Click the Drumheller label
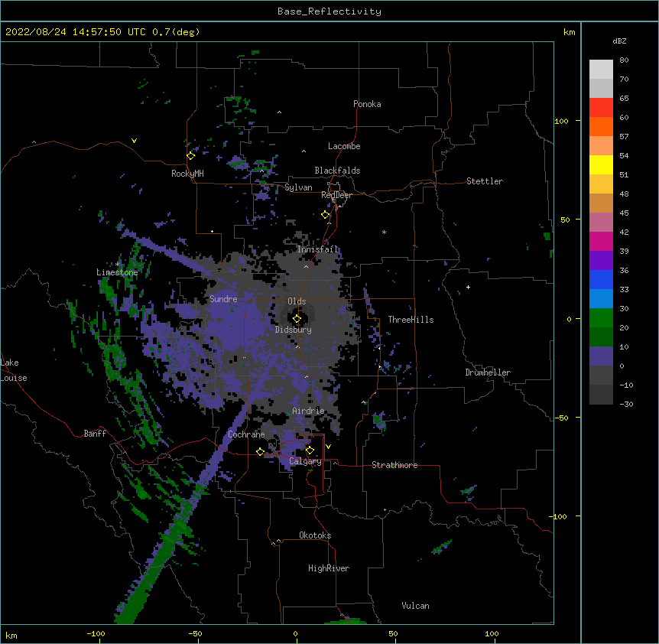Viewport: 659px width, 644px height. pos(488,372)
